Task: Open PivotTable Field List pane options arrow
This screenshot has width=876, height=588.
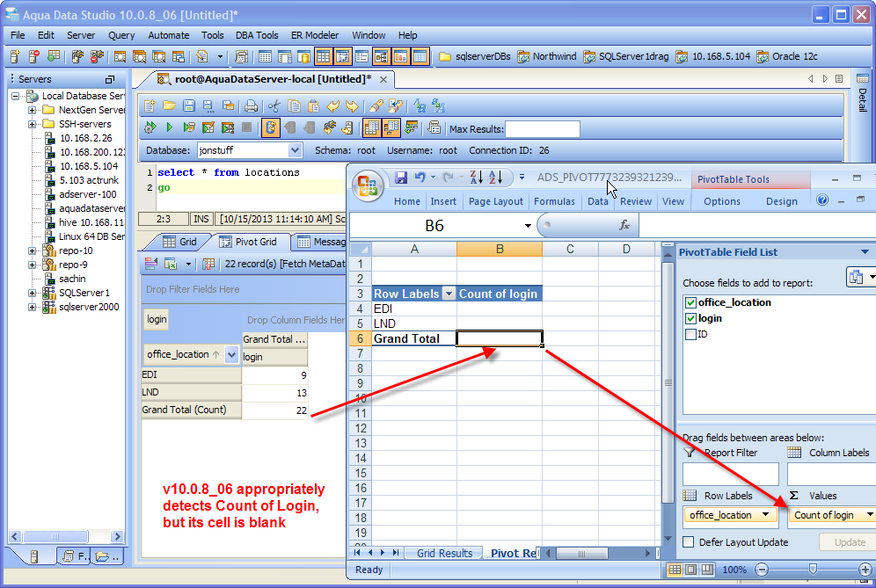Action: tap(865, 252)
